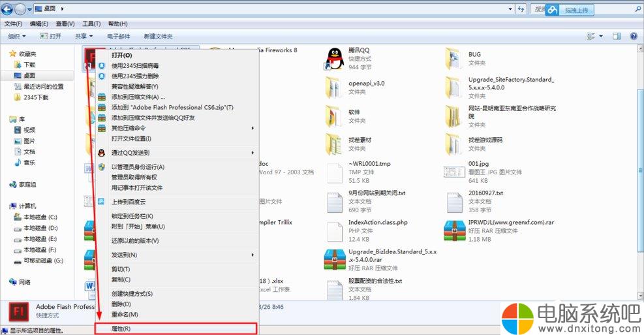Click the 新建文件夹 toolbar button
The width and height of the screenshot is (644, 335).
tap(158, 36)
